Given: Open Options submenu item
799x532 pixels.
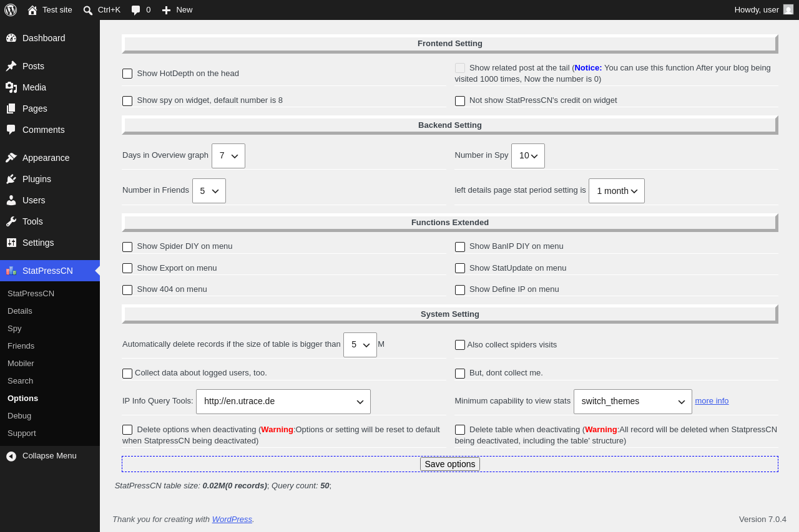Looking at the screenshot, I should tap(50, 398).
